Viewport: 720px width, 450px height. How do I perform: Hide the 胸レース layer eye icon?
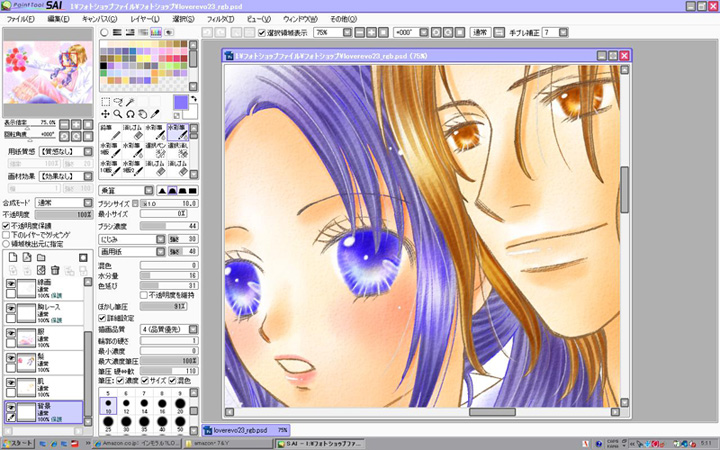point(11,308)
